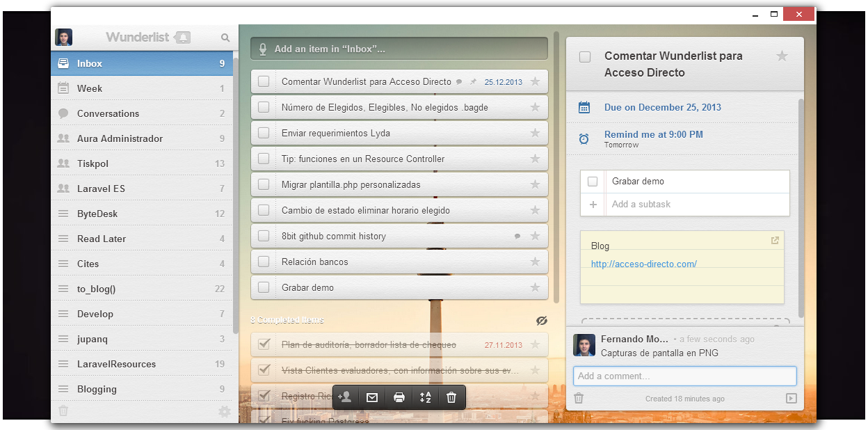Star the task in the detail panel header

click(x=782, y=56)
